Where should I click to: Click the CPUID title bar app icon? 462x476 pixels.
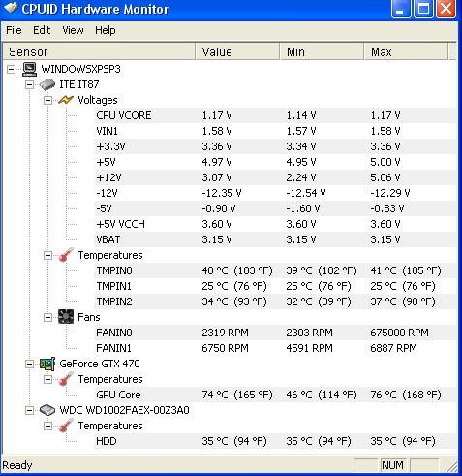11,8
